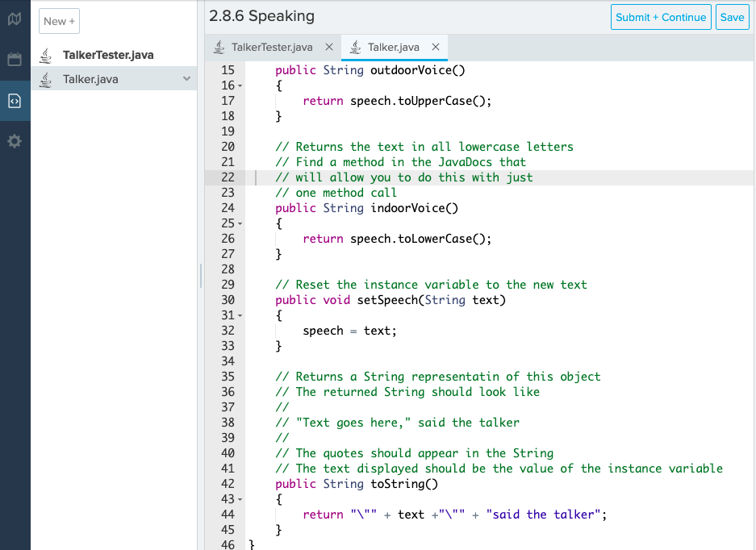This screenshot has height=550, width=756.
Task: Select the code editor sidebar icon
Action: (x=14, y=102)
